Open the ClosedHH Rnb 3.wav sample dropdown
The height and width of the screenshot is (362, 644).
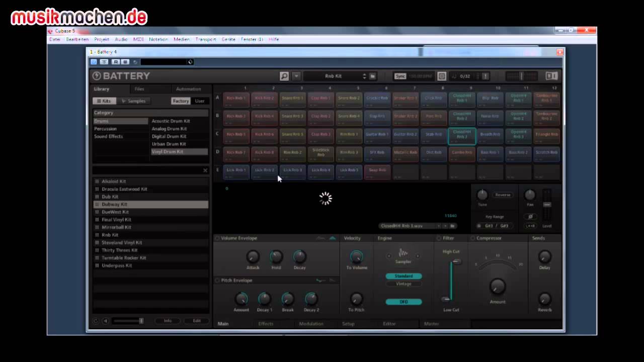(445, 226)
